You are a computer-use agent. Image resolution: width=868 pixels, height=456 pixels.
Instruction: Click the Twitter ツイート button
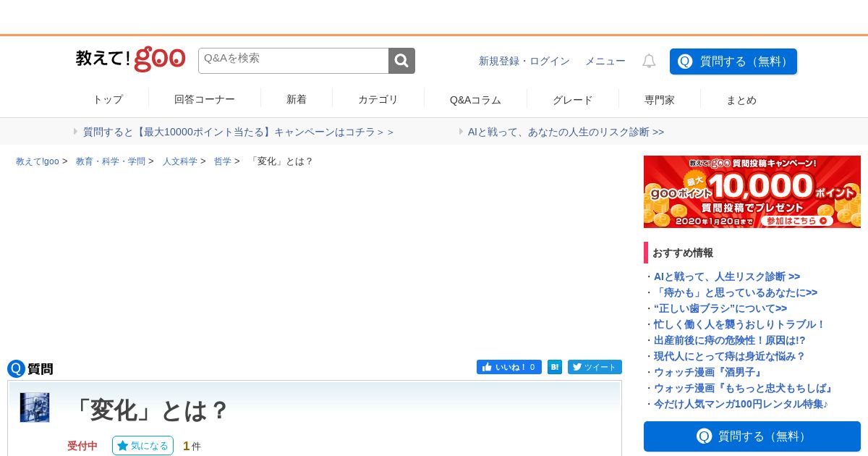pos(595,367)
